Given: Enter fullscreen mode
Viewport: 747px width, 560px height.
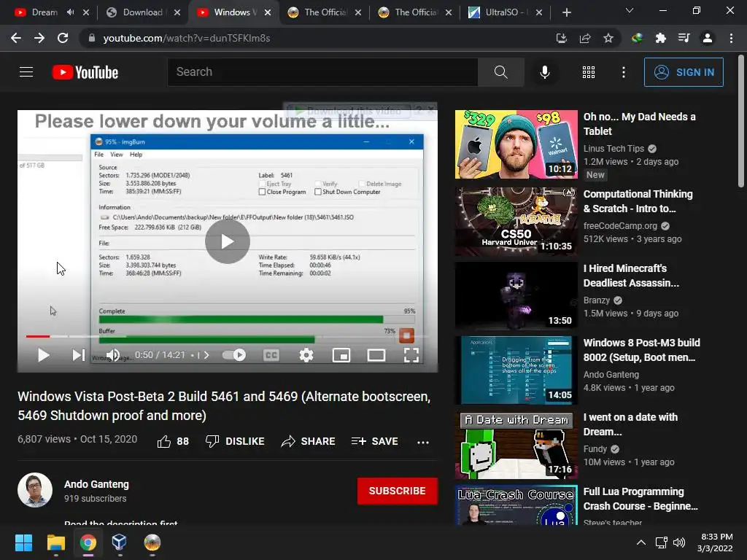Looking at the screenshot, I should click(x=411, y=355).
